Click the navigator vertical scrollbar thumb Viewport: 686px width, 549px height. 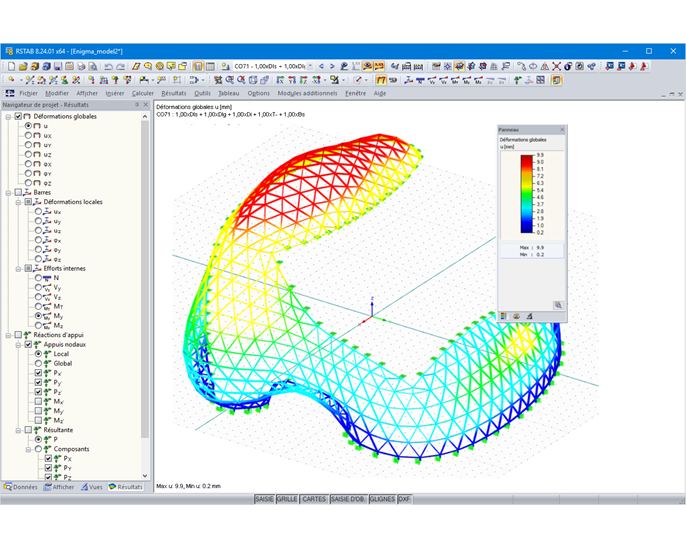[x=145, y=279]
